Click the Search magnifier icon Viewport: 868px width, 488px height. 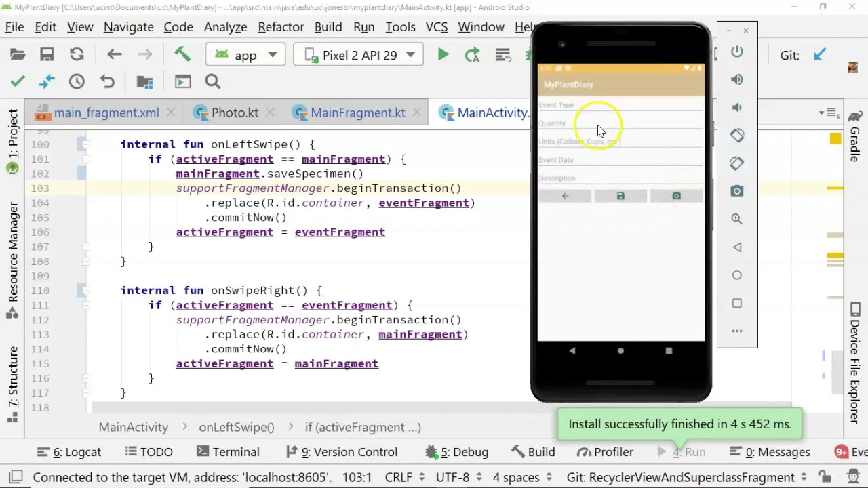(x=213, y=81)
